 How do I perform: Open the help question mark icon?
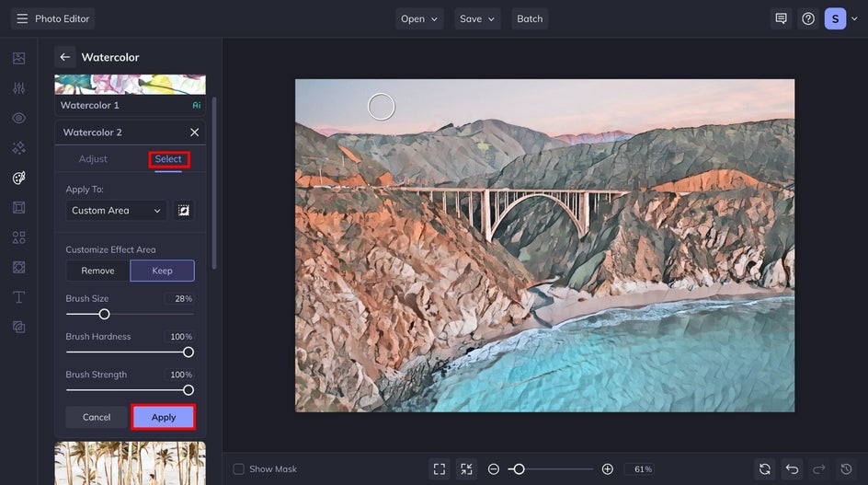(x=808, y=18)
